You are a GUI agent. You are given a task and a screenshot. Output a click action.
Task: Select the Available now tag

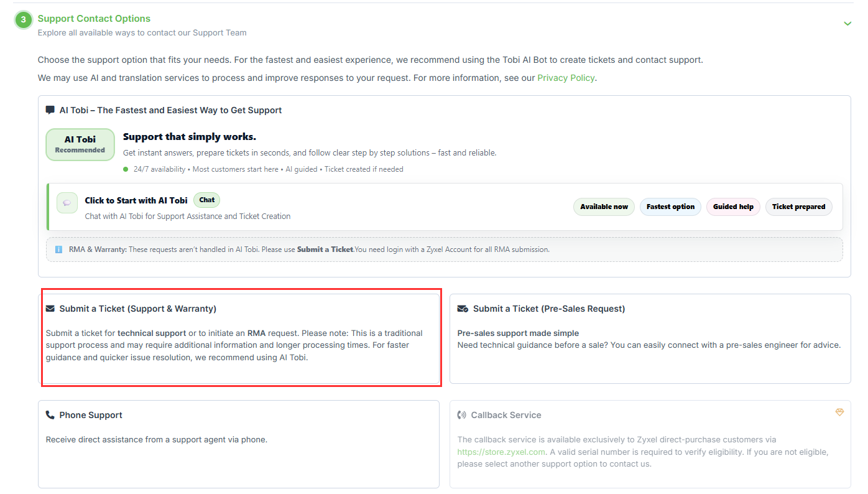click(604, 207)
